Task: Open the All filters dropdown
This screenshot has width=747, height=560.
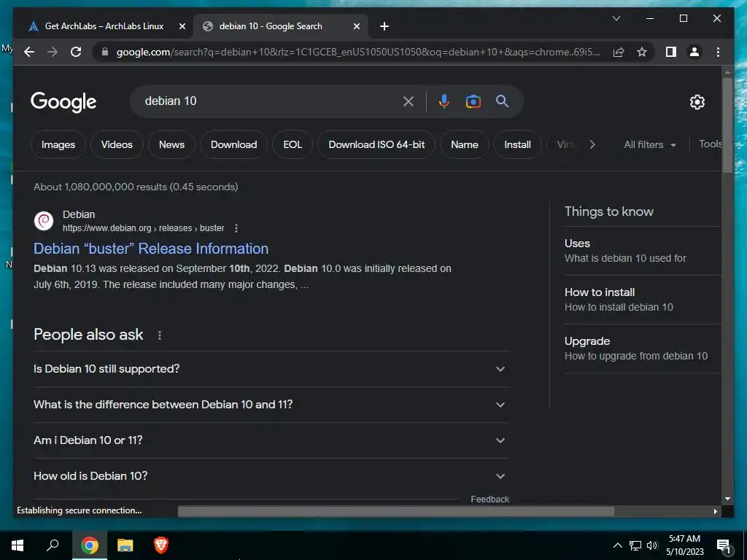Action: [x=650, y=145]
